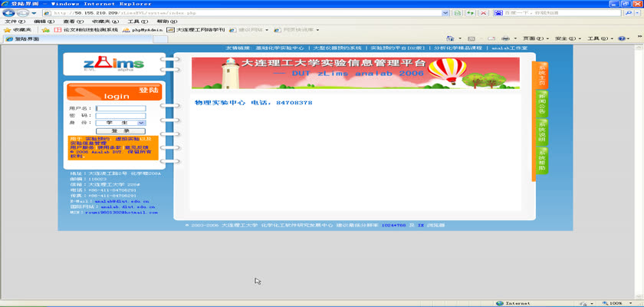Image resolution: width=644 pixels, height=307 pixels.
Task: Click the Print icon in command bar
Action: coord(505,38)
